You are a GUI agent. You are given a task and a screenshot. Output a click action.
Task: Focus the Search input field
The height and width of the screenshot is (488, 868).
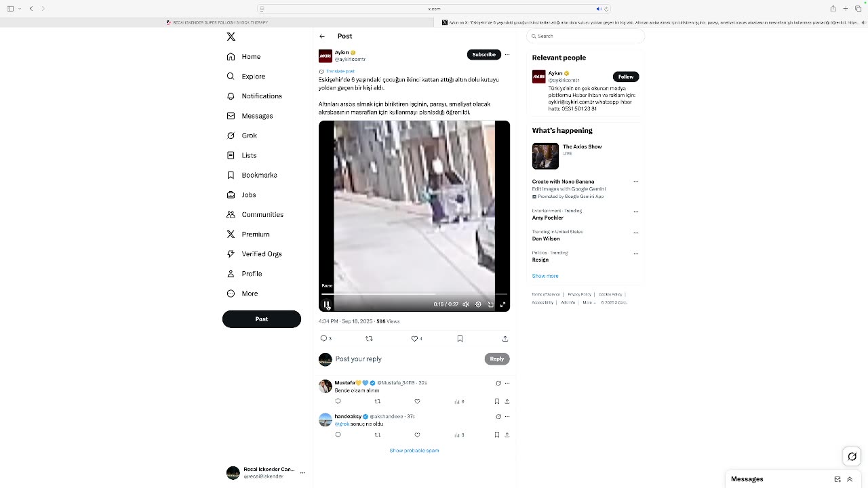click(587, 36)
